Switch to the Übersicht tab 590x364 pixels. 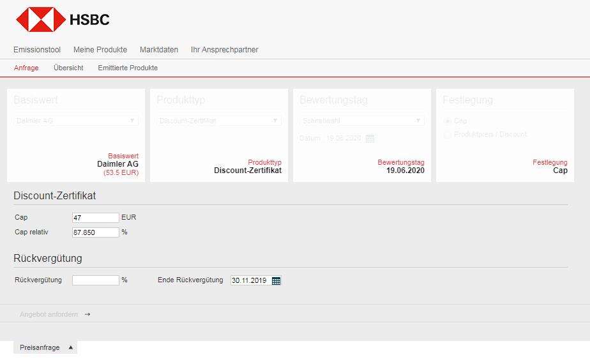[68, 68]
